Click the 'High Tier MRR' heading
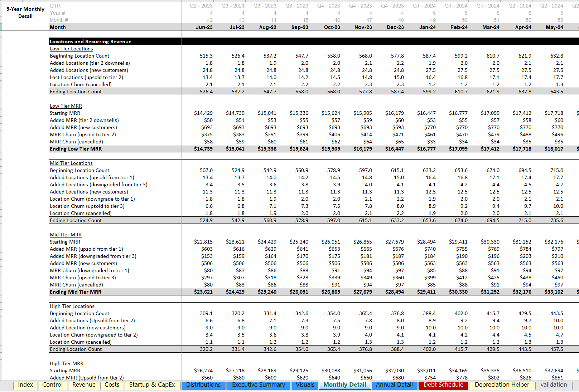Screen dimensions: 579x392 (67, 363)
